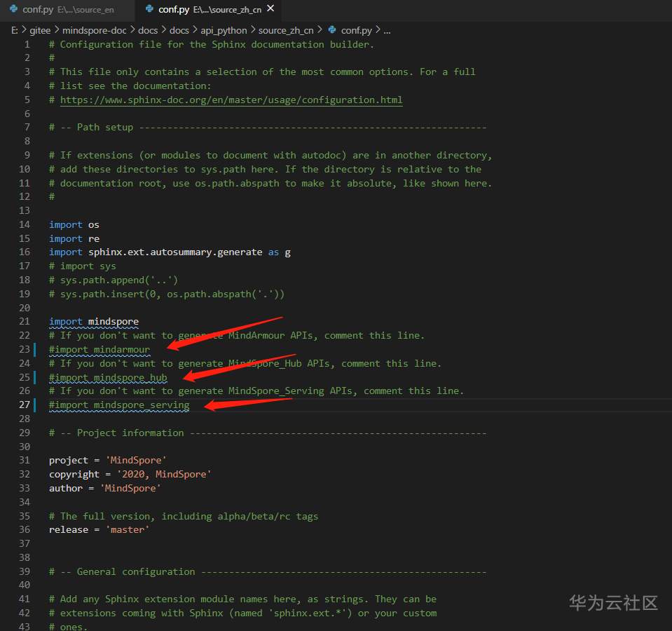This screenshot has width=672, height=631.
Task: Click Python icon on source_zh_cn tab
Action: tap(149, 9)
